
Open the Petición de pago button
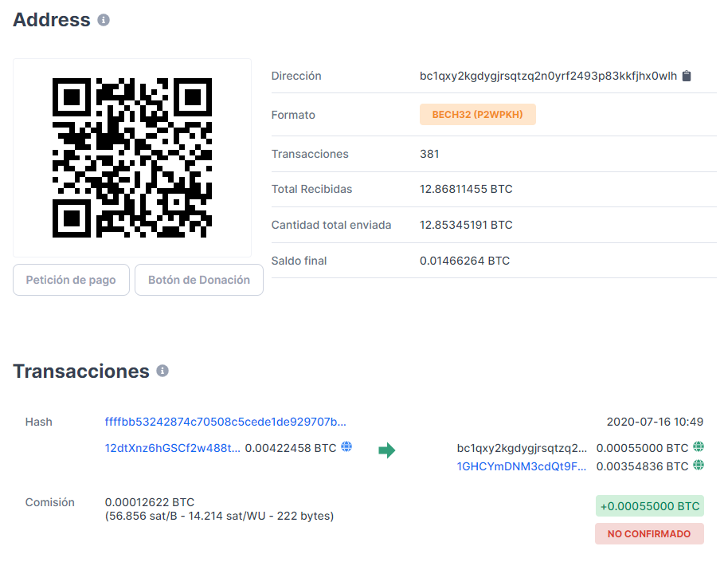[71, 280]
